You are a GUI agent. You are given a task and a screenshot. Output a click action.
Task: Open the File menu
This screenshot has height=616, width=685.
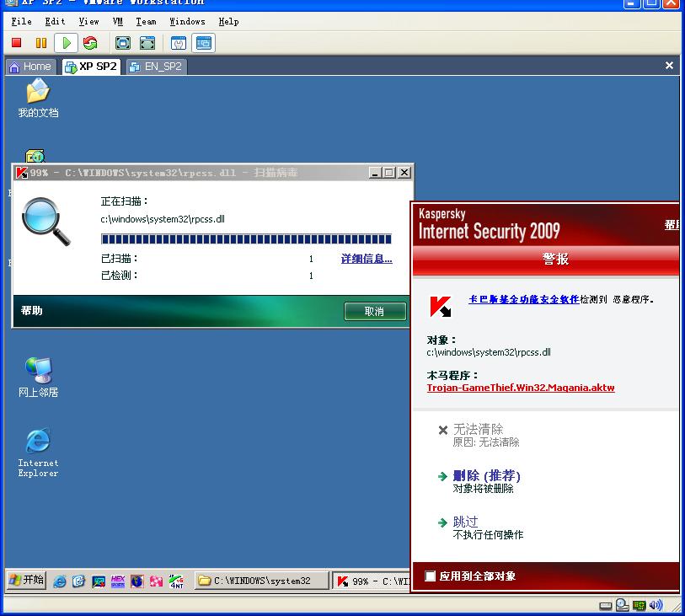point(21,21)
